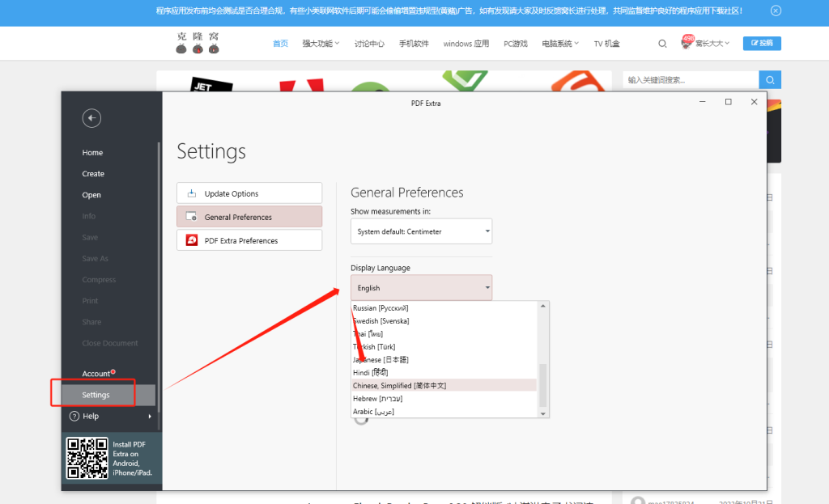Select Create in the sidebar
The image size is (829, 504).
point(93,174)
